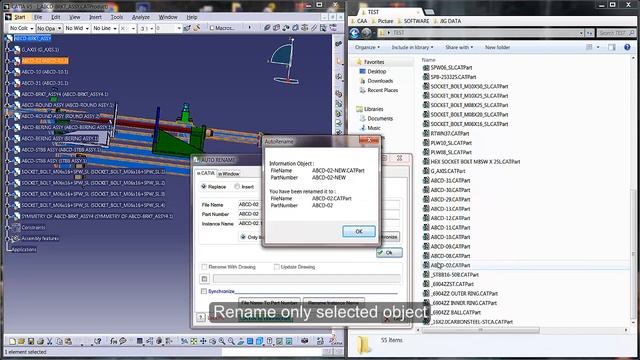
Task: Click the Save icon in bottom toolbar
Action: 31,341
